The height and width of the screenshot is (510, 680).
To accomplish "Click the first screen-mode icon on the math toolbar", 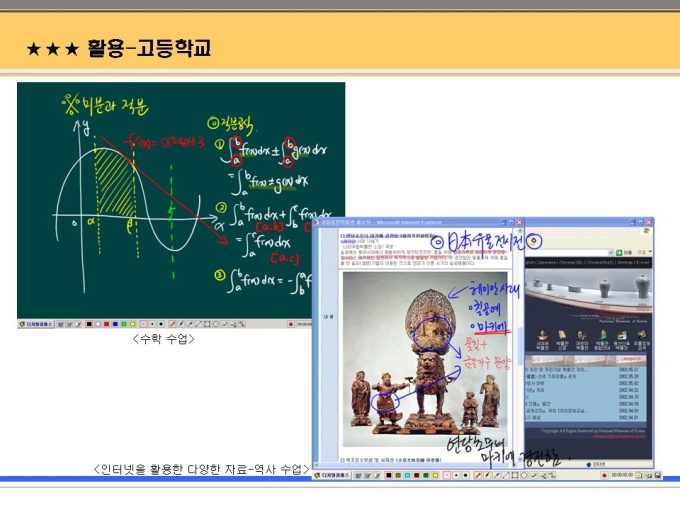I will pos(61,324).
